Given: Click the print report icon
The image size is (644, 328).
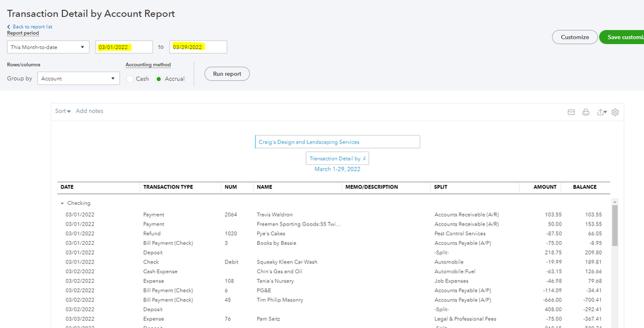Looking at the screenshot, I should pyautogui.click(x=586, y=112).
